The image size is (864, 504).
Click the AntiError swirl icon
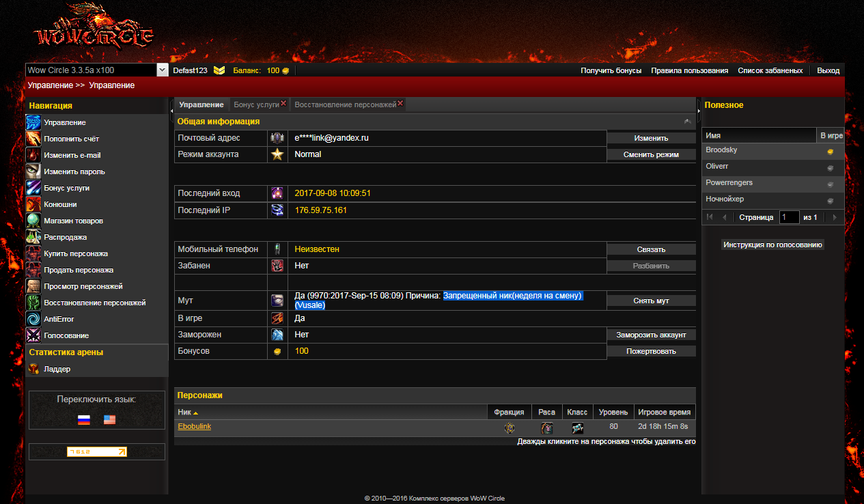coord(33,319)
